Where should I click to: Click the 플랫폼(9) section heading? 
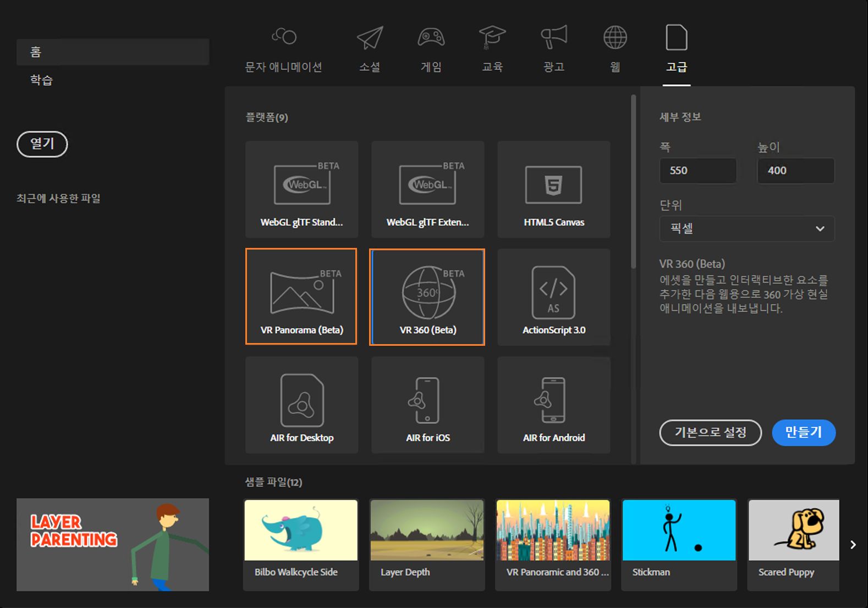click(x=267, y=117)
